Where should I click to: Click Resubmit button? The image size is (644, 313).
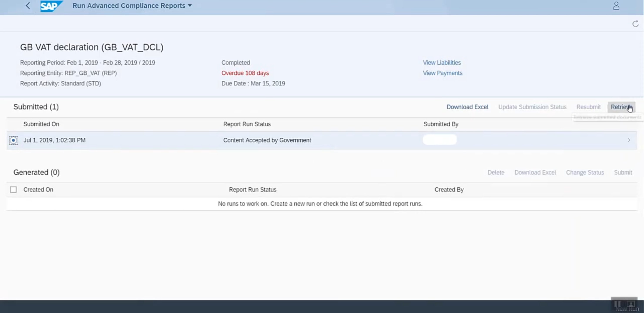pos(588,107)
